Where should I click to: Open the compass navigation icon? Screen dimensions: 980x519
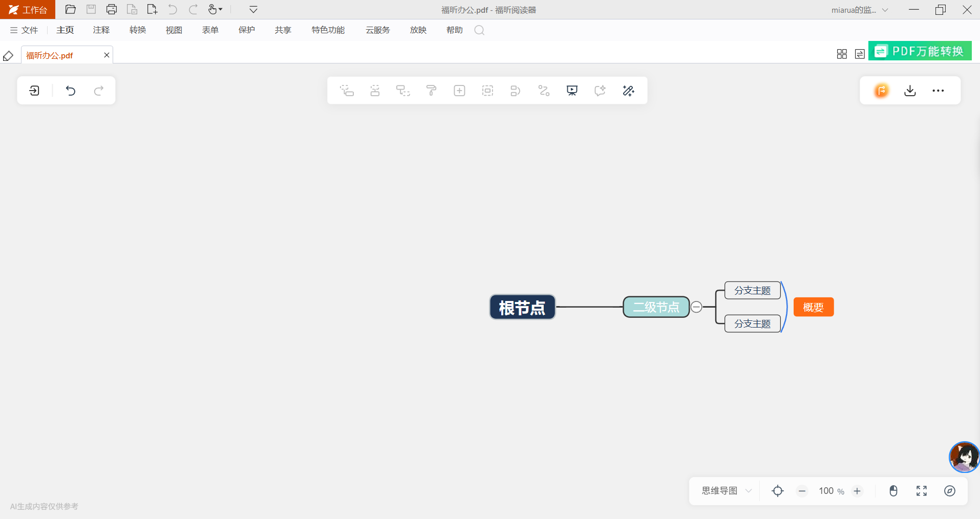point(949,491)
